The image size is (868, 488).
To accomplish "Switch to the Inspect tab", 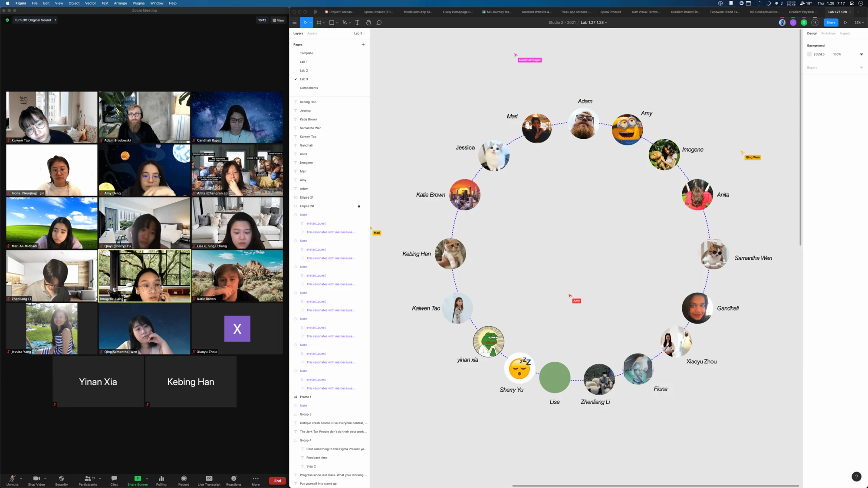I will [845, 33].
